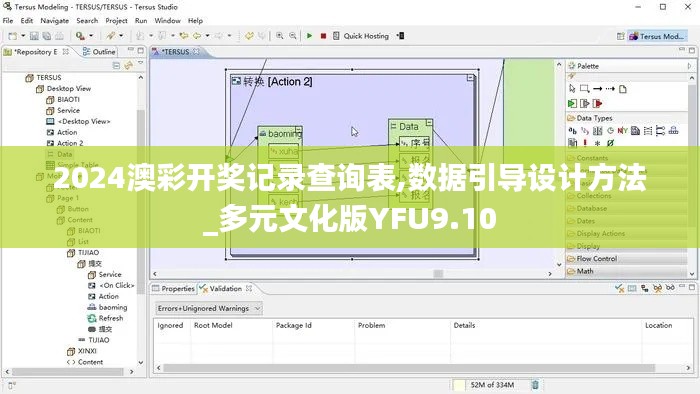Viewport: 700px width, 394px height.
Task: Select the green Trigger slot icon
Action: click(572, 104)
